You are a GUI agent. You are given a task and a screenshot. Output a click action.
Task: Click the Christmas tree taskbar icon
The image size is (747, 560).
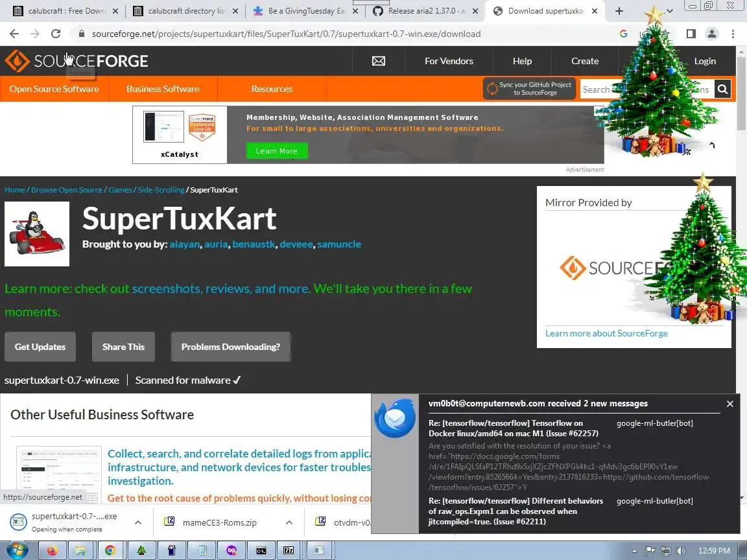(141, 550)
